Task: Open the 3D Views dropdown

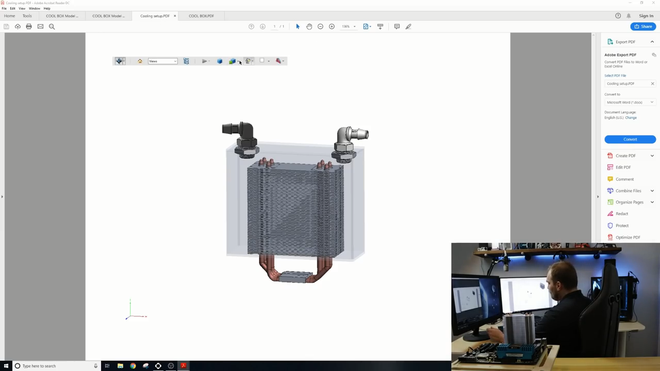Action: pyautogui.click(x=162, y=61)
